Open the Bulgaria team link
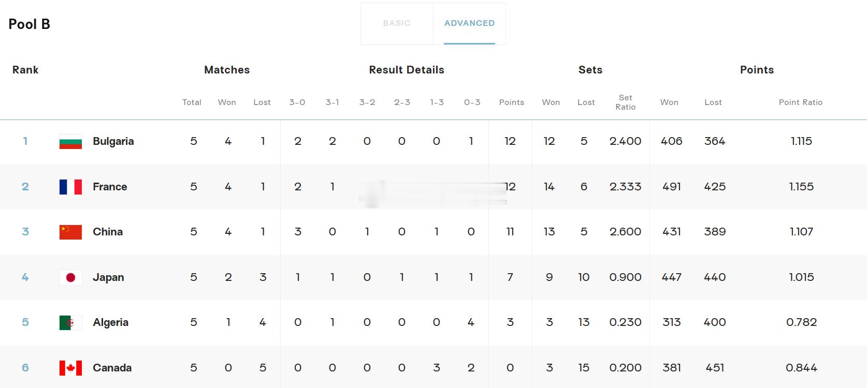 point(113,141)
